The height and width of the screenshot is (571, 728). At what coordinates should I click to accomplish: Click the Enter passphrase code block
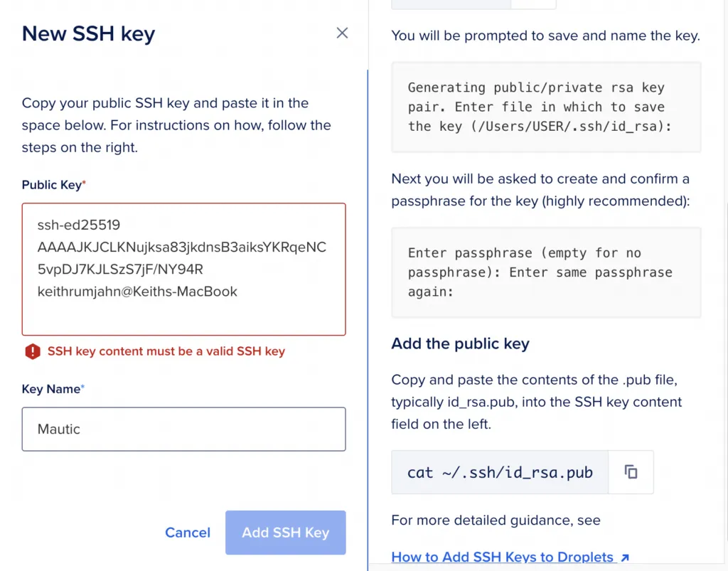point(546,272)
